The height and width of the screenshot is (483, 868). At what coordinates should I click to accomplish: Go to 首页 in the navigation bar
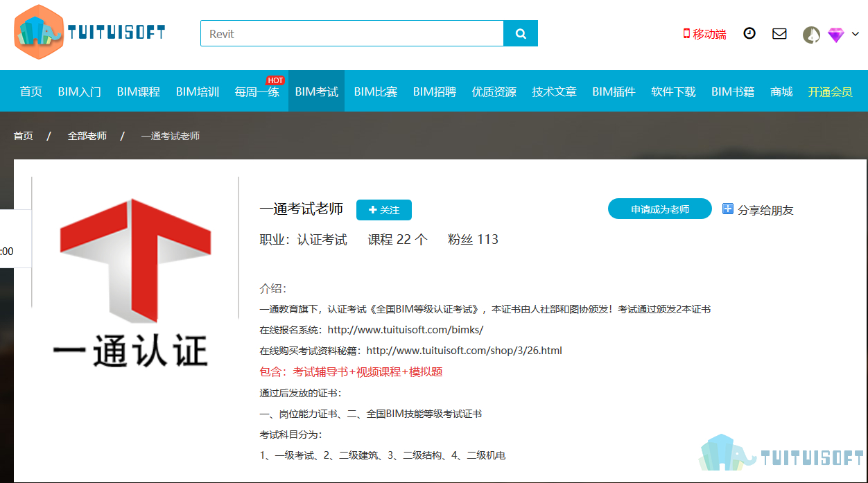click(x=31, y=91)
